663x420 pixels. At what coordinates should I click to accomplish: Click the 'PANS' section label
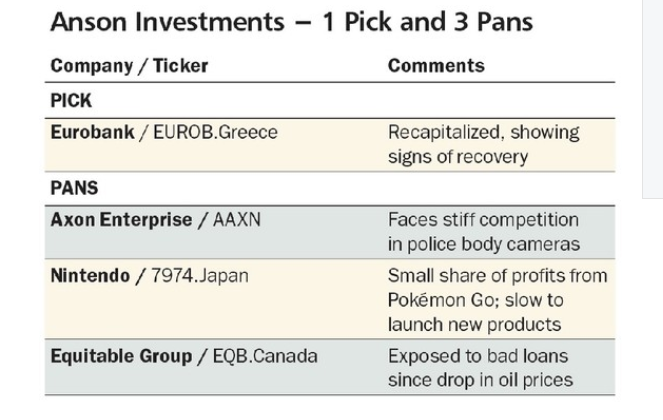74,188
